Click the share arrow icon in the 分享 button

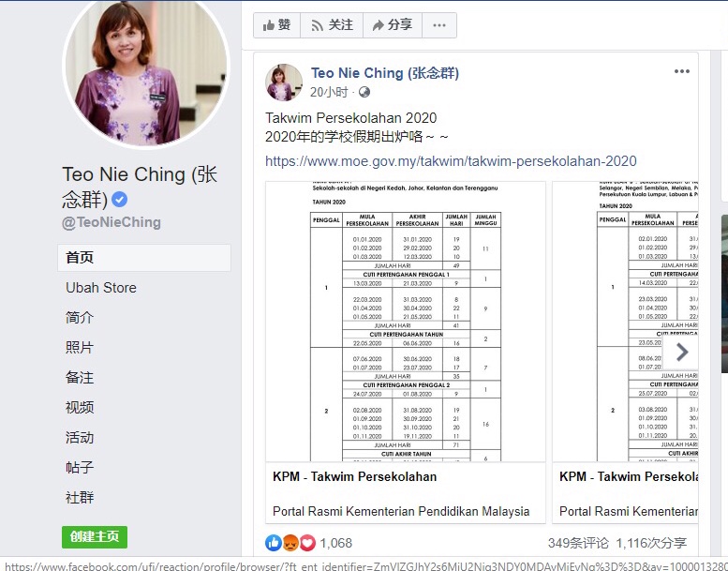click(379, 25)
